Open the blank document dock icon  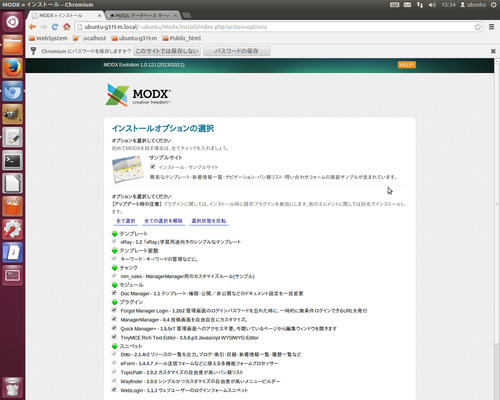(x=13, y=183)
